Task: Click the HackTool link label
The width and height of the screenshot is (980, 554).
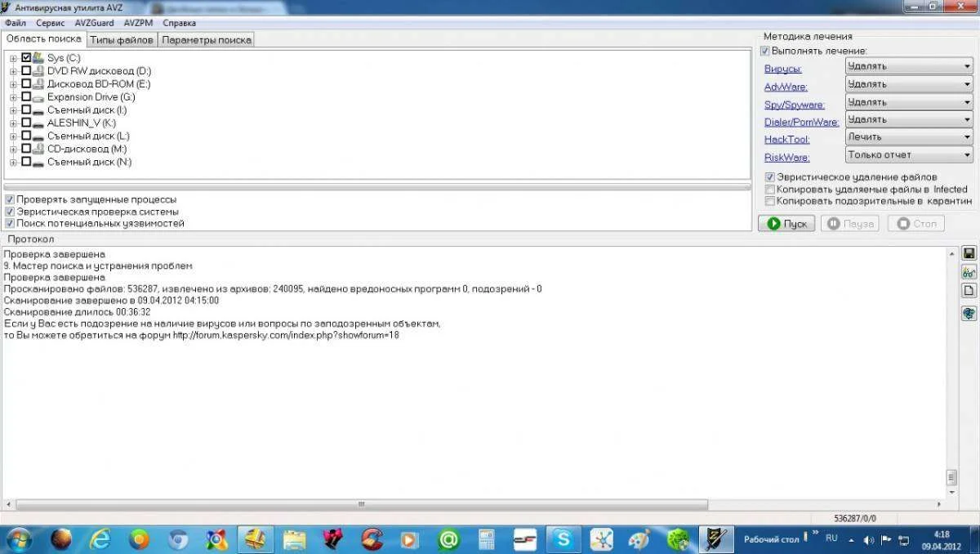Action: 786,140
